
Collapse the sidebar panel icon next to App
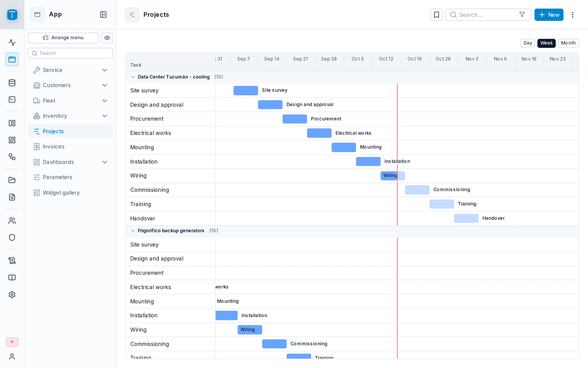pyautogui.click(x=103, y=15)
